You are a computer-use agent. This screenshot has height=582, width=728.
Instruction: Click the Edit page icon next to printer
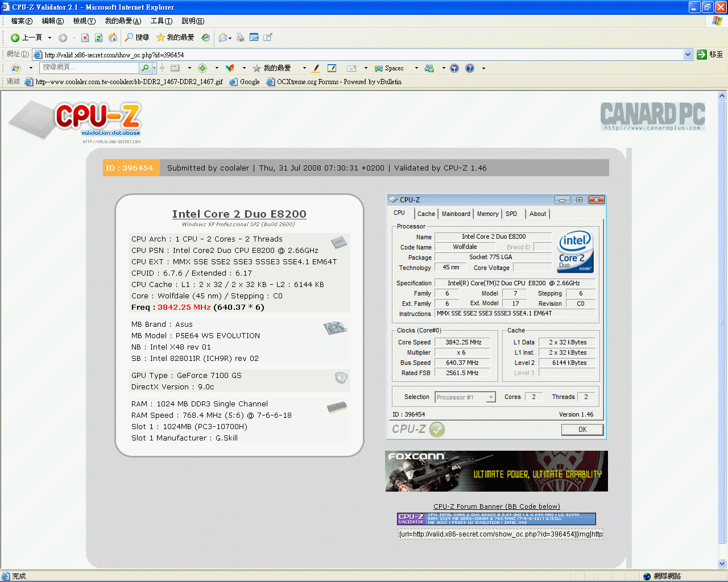point(254,38)
